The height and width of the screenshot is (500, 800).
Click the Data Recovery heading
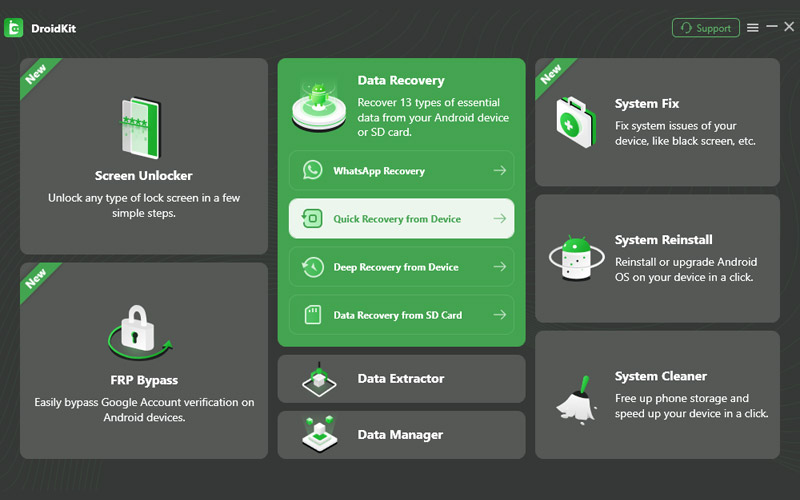(401, 81)
